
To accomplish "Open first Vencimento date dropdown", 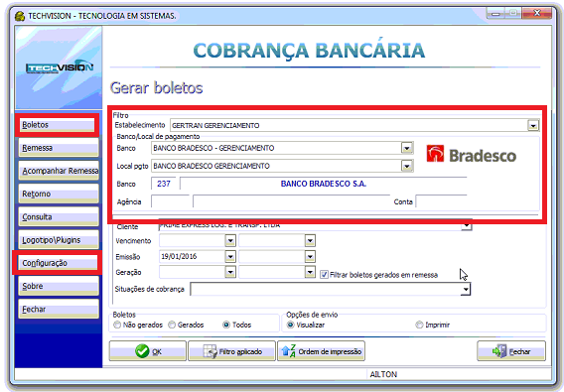I will coord(230,240).
